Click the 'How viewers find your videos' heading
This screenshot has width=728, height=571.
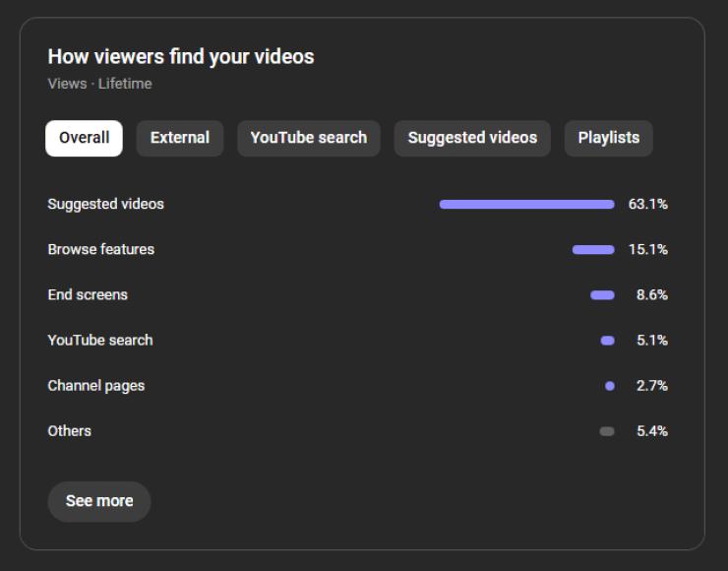(x=181, y=57)
